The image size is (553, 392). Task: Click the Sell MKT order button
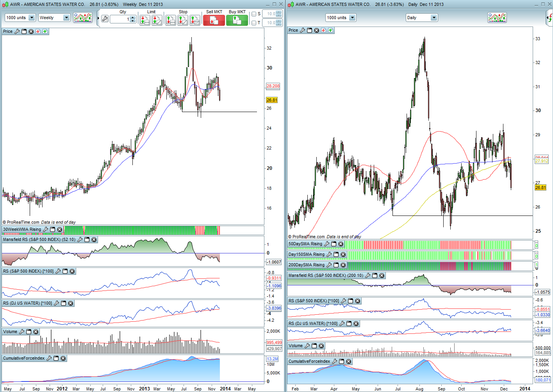214,20
